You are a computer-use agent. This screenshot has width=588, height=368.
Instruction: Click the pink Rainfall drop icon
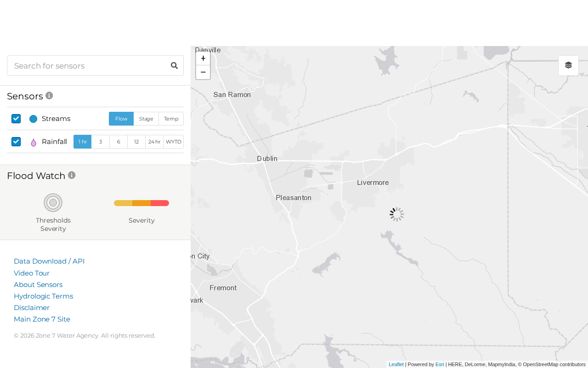pyautogui.click(x=34, y=143)
